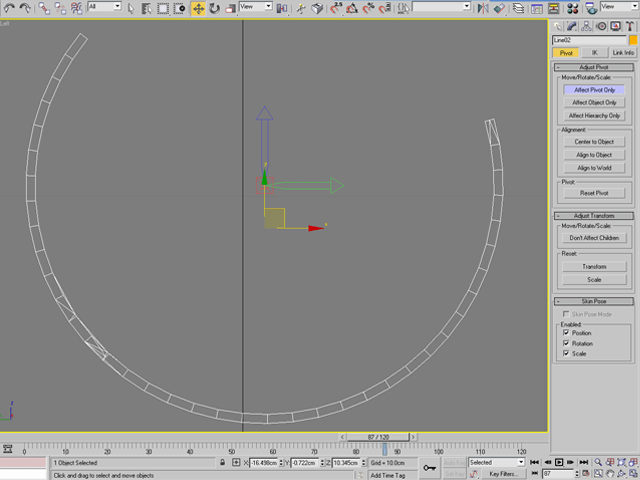640x480 pixels.
Task: Click Use Pivot Point Center icon
Action: (282, 8)
